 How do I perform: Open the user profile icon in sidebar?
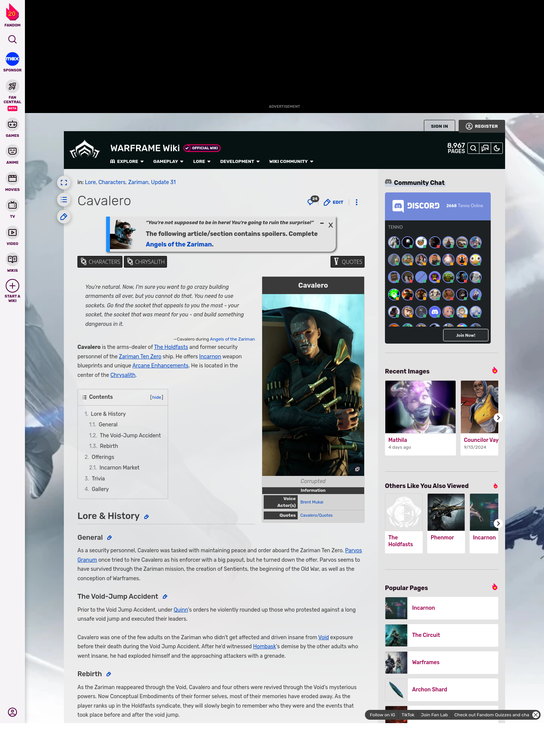[x=12, y=712]
